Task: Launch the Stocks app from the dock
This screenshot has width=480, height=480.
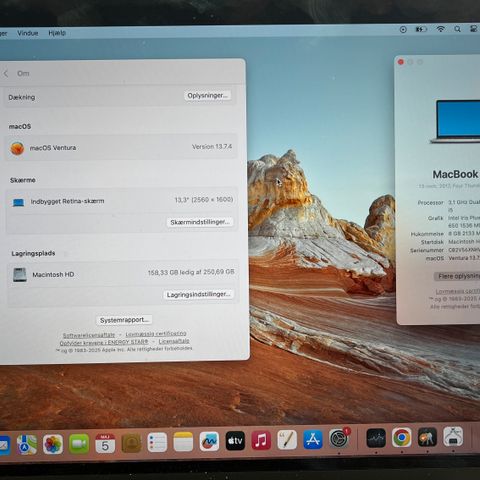Action: pos(376,438)
